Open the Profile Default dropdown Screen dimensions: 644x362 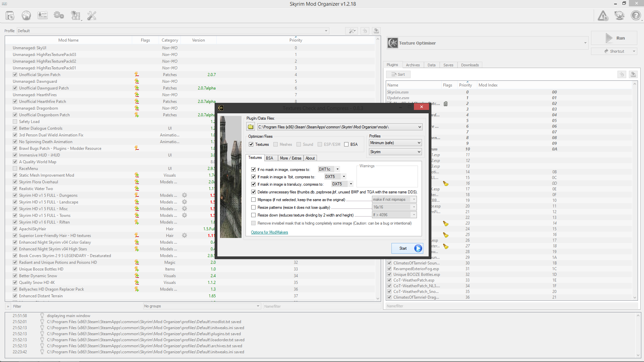pos(173,31)
